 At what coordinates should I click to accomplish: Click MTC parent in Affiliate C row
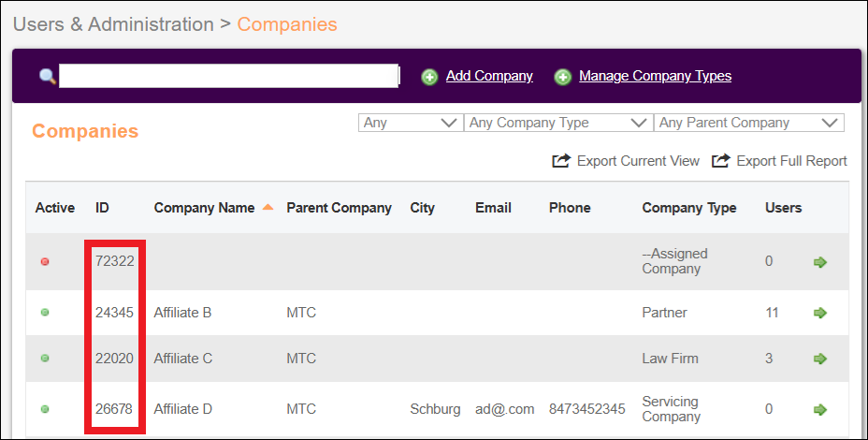pos(301,359)
